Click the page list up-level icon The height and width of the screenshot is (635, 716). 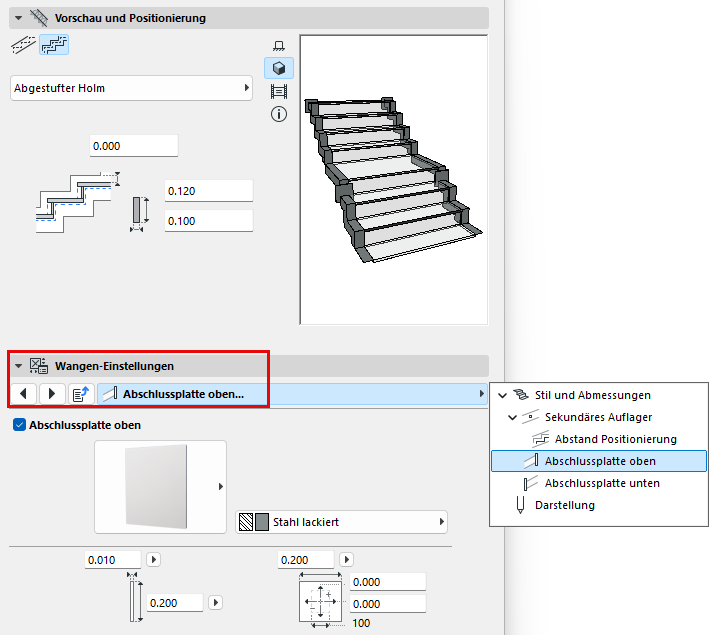point(81,394)
